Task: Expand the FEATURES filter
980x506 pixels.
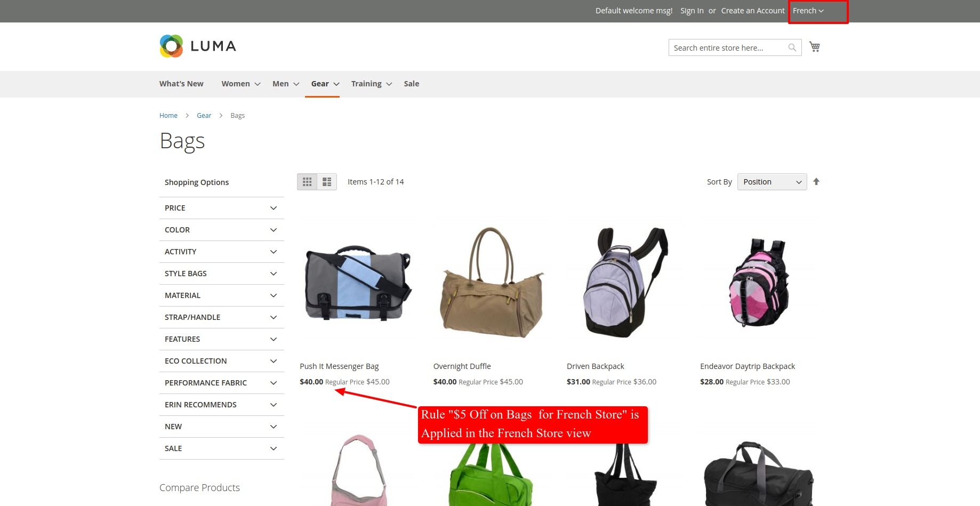Action: pos(222,339)
